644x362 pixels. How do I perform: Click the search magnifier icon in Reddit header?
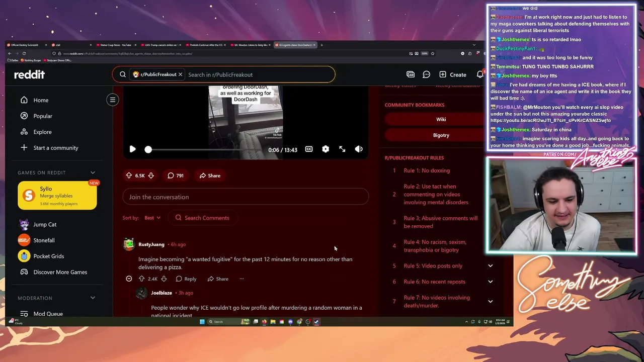coord(123,74)
